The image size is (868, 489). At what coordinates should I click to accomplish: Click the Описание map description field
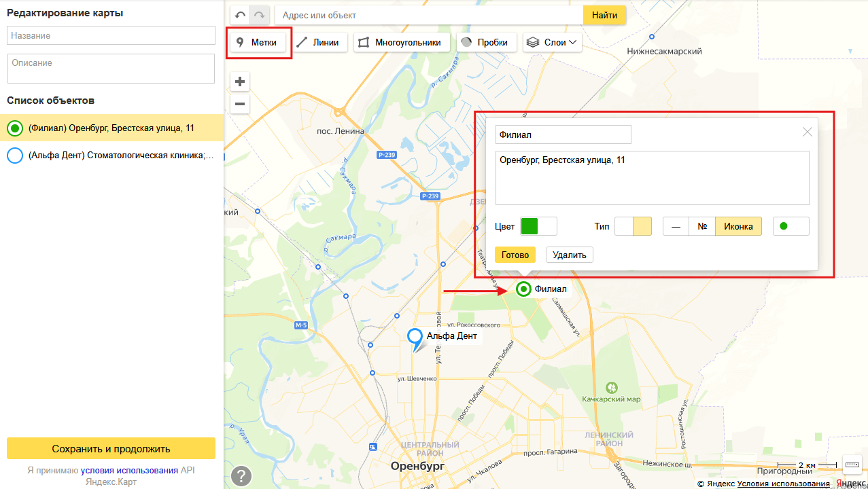pos(111,69)
